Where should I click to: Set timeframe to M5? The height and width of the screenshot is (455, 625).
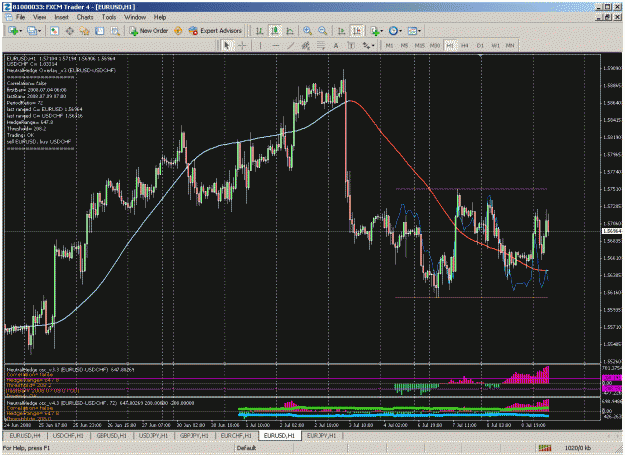coord(404,45)
